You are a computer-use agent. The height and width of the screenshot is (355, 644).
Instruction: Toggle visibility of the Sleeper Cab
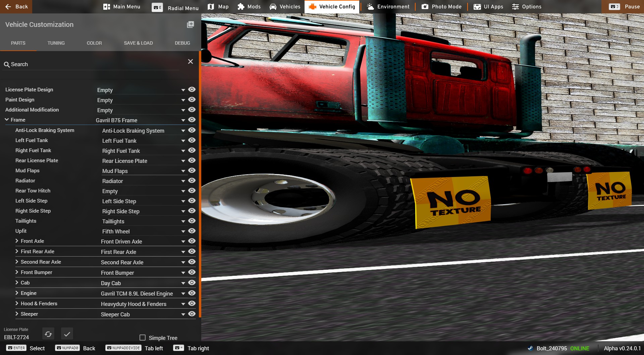[x=192, y=314]
